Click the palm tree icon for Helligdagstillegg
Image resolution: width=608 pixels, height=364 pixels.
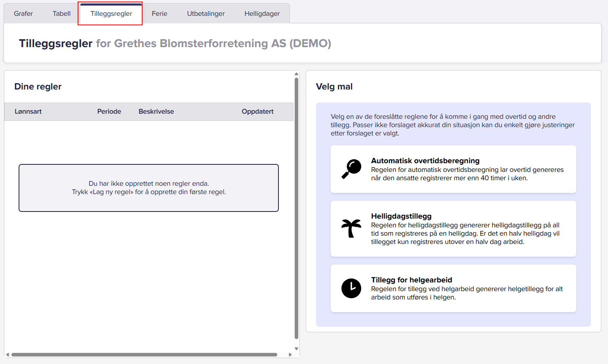351,229
